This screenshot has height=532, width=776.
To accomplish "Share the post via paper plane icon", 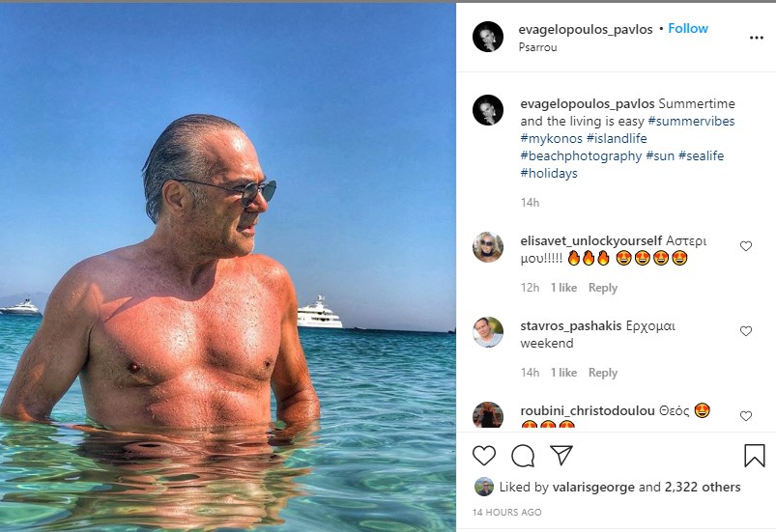I will (561, 455).
